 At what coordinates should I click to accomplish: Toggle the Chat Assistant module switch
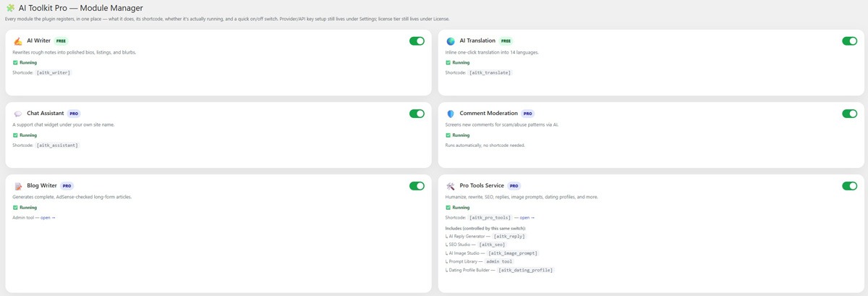click(x=417, y=114)
